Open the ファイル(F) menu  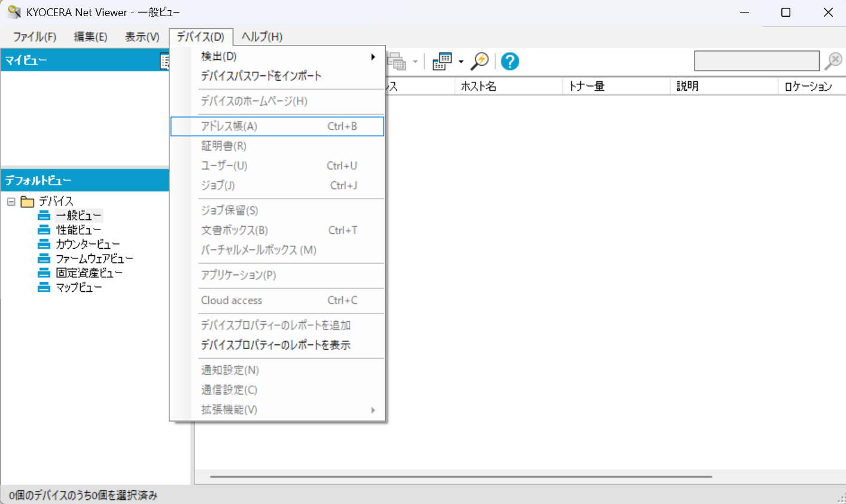(35, 37)
